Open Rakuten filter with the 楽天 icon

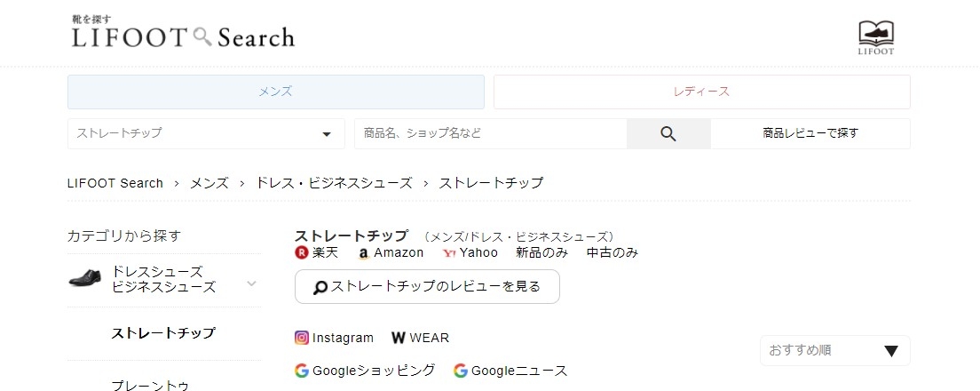[302, 252]
